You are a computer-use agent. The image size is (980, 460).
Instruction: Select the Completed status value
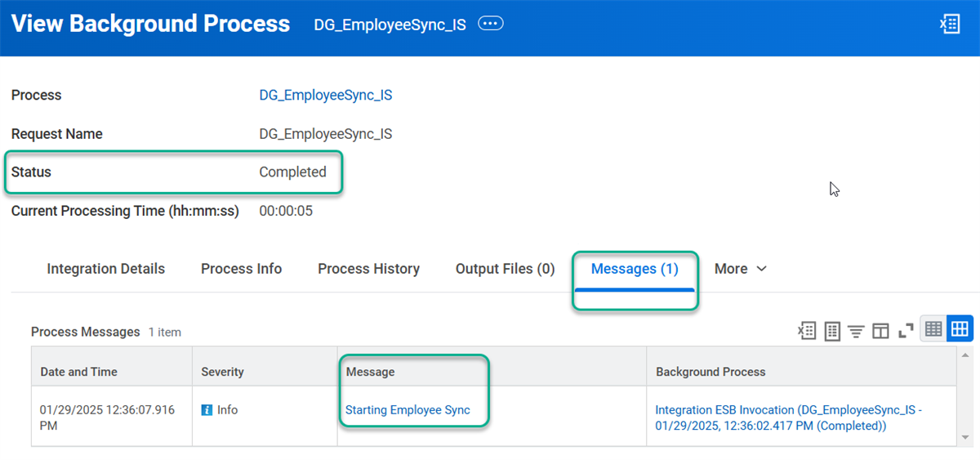292,172
